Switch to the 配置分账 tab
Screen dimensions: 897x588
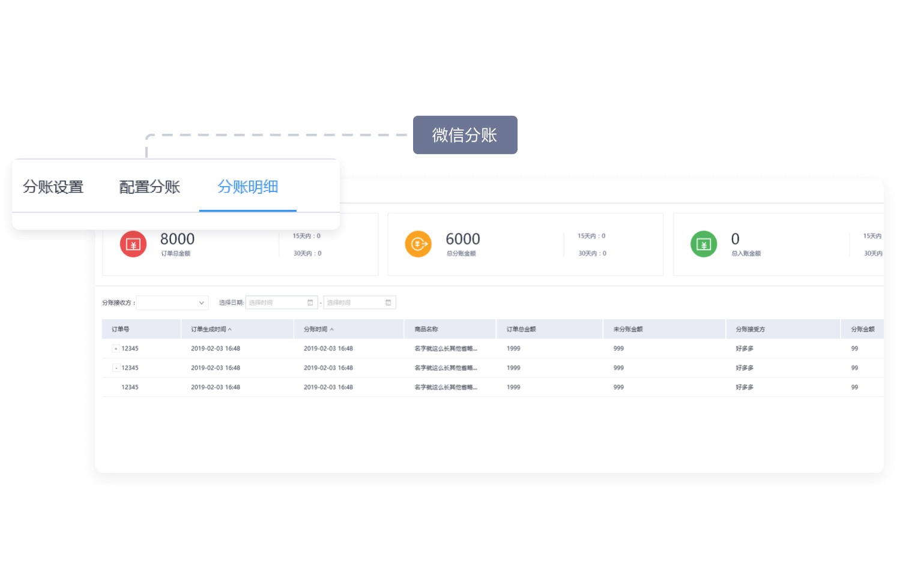[x=149, y=187]
